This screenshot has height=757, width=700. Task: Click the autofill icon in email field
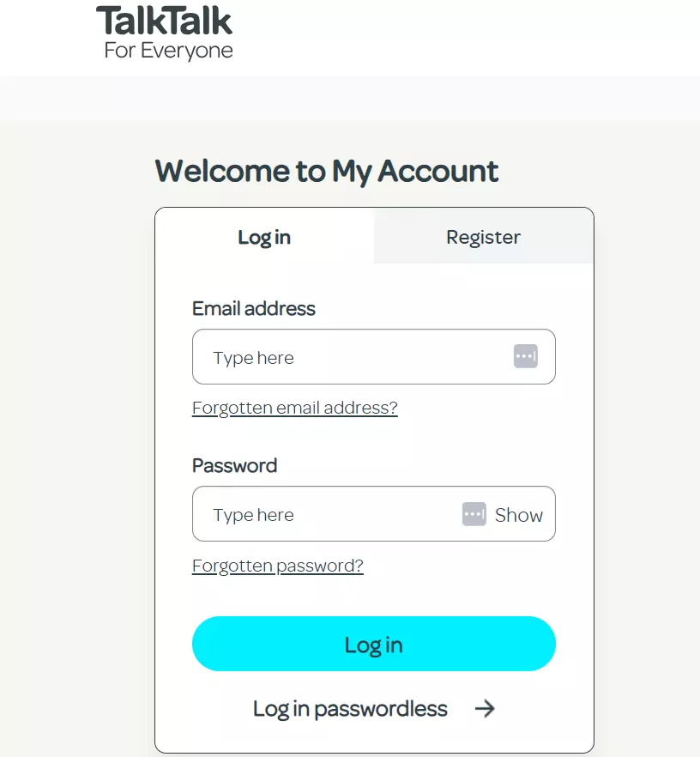click(x=528, y=356)
